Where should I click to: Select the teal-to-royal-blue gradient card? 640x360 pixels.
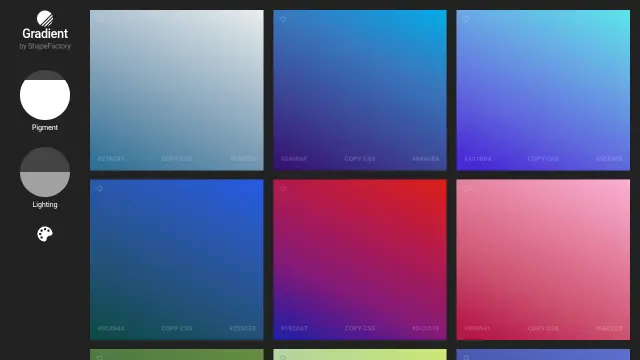coord(177,260)
